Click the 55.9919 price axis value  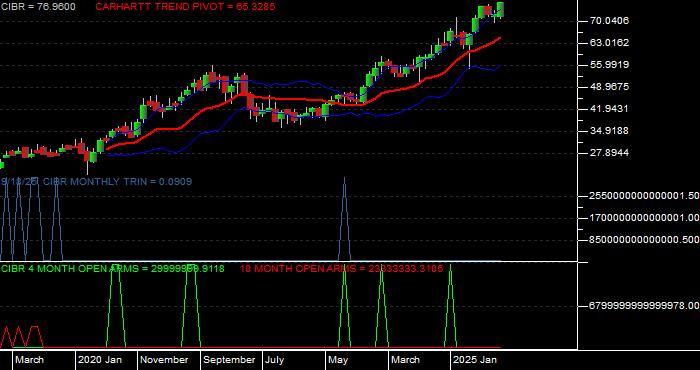click(609, 65)
